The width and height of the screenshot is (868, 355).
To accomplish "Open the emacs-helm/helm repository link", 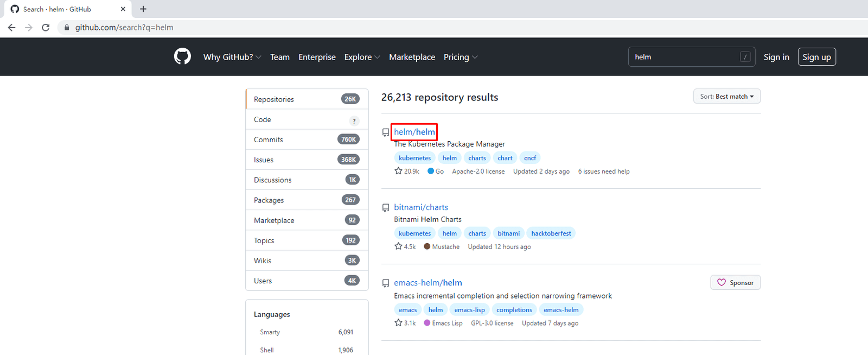I will (428, 283).
